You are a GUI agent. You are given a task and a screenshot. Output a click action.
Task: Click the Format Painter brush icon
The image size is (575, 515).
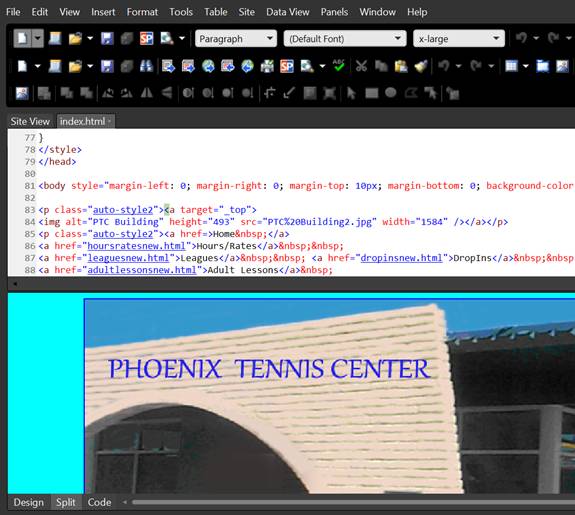pyautogui.click(x=421, y=66)
